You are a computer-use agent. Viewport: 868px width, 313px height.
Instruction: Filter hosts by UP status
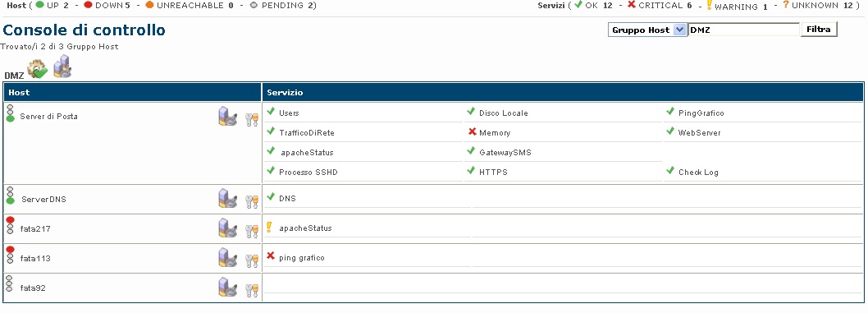(x=52, y=6)
